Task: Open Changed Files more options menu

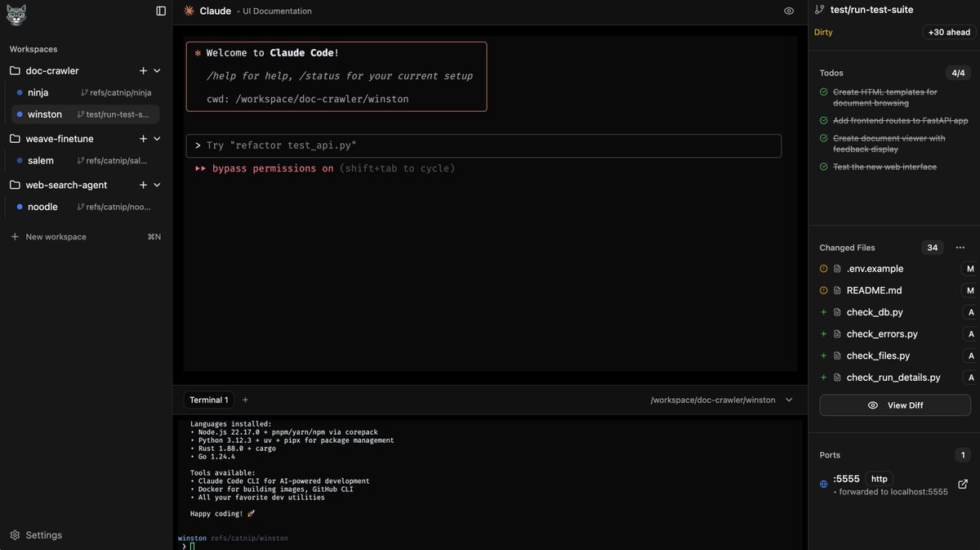Action: click(960, 248)
